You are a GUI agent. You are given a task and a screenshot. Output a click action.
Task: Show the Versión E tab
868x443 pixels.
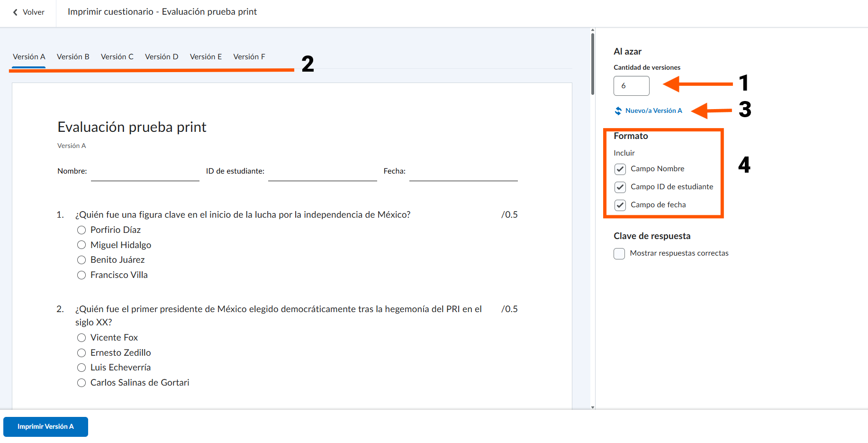(x=206, y=57)
